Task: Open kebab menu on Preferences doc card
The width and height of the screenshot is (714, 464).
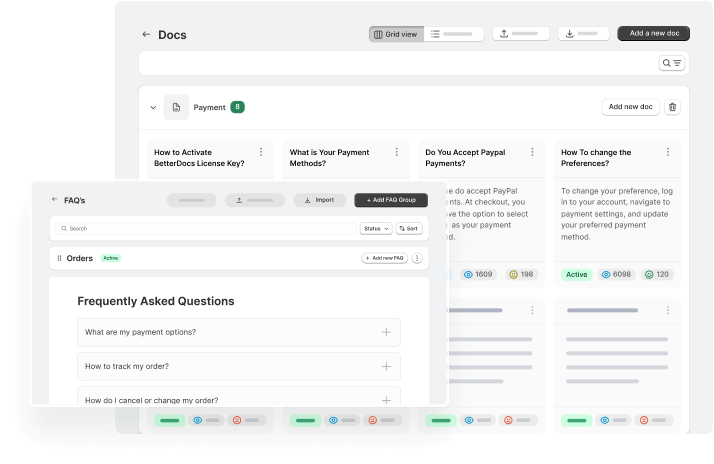Action: tap(668, 152)
